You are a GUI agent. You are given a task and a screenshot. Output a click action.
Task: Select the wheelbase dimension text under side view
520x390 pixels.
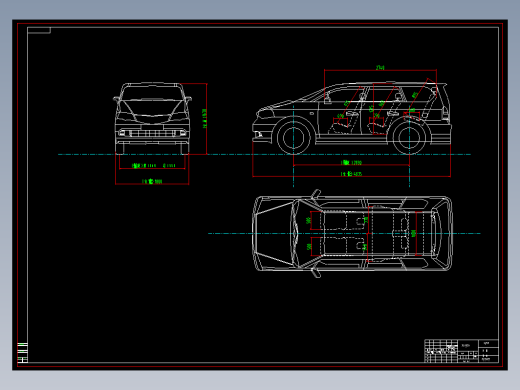[351, 163]
